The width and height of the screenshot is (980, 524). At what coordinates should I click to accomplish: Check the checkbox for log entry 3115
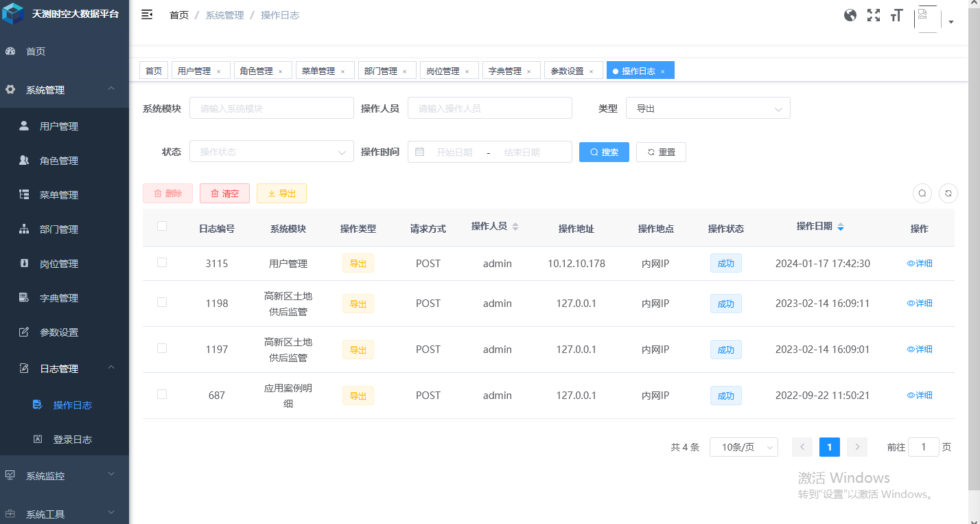162,263
